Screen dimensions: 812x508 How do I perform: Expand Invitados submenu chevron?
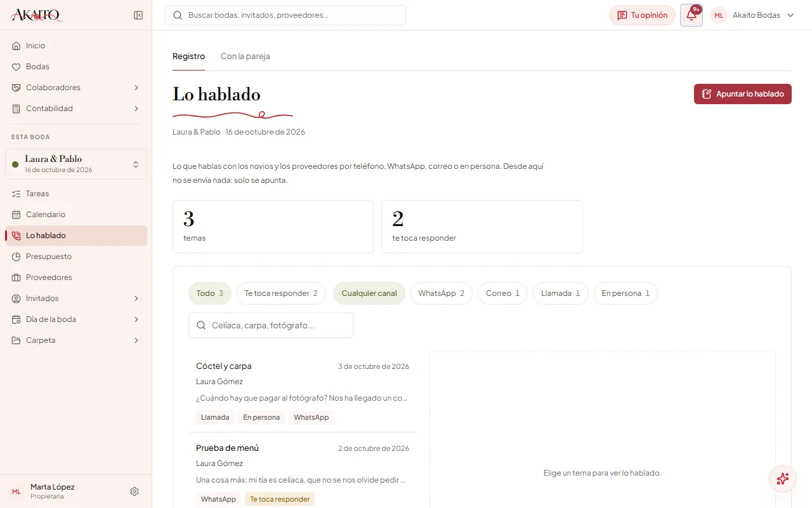(136, 298)
